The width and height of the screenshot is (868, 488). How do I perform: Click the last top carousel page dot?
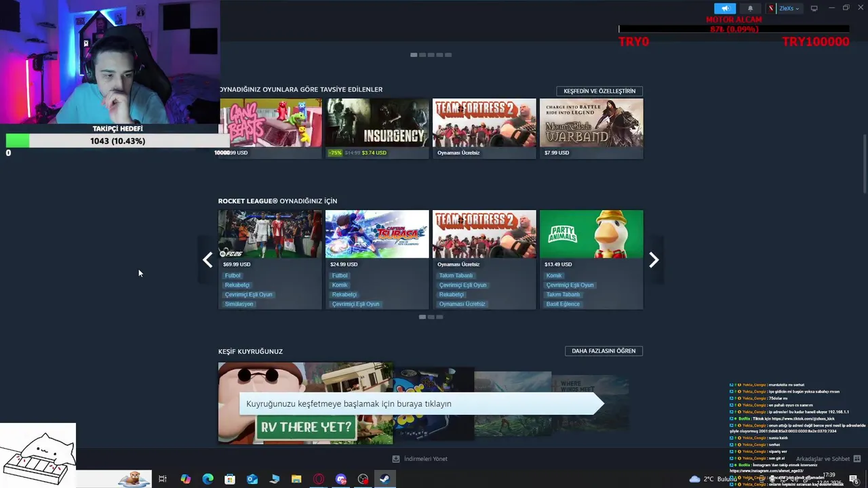pyautogui.click(x=448, y=55)
